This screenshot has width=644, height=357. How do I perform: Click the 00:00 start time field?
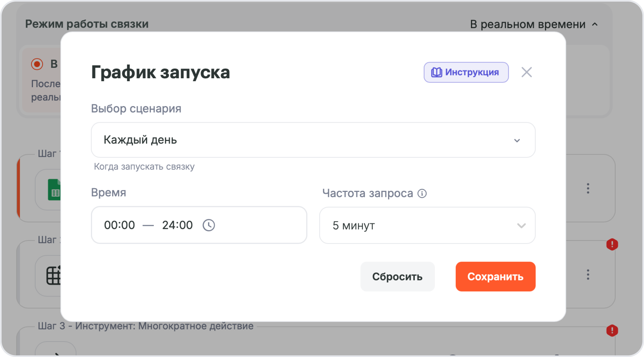pyautogui.click(x=119, y=225)
